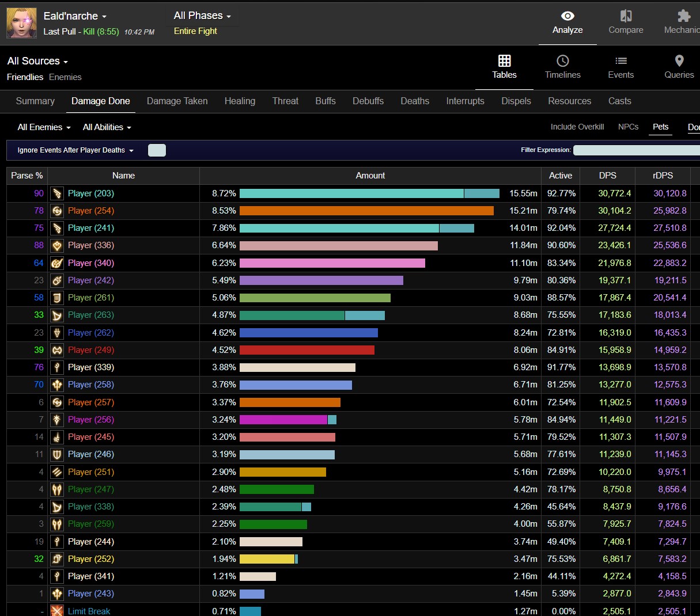
Task: Click Player (336) damage amount bar
Action: click(338, 246)
